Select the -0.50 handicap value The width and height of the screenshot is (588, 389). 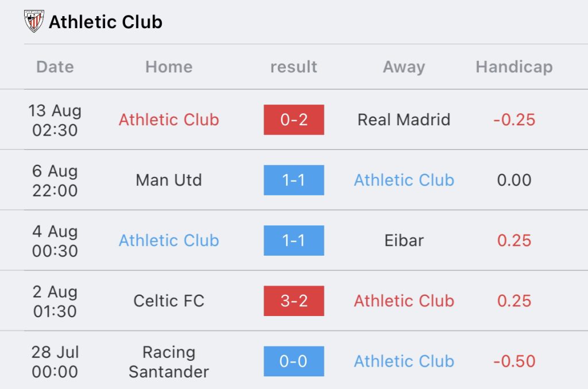point(514,361)
